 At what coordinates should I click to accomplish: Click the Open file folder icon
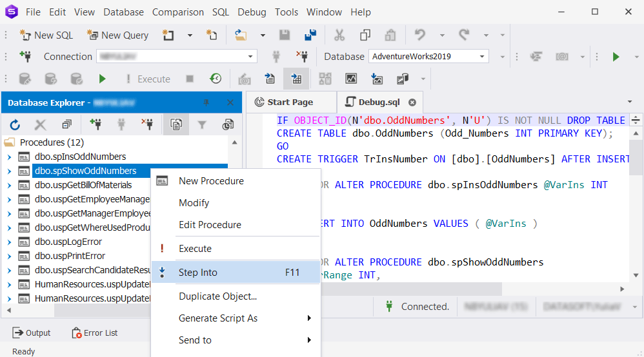pyautogui.click(x=241, y=35)
